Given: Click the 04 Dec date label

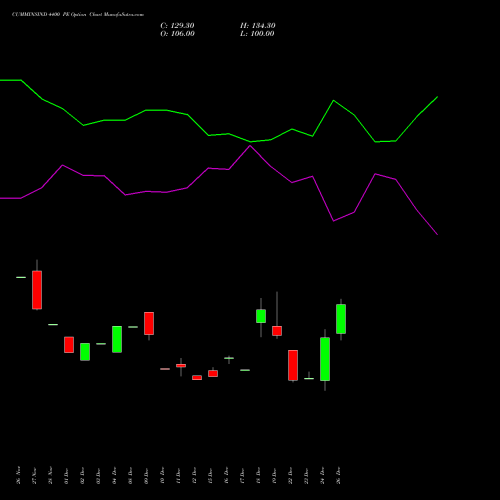Looking at the screenshot, I should (x=114, y=475).
